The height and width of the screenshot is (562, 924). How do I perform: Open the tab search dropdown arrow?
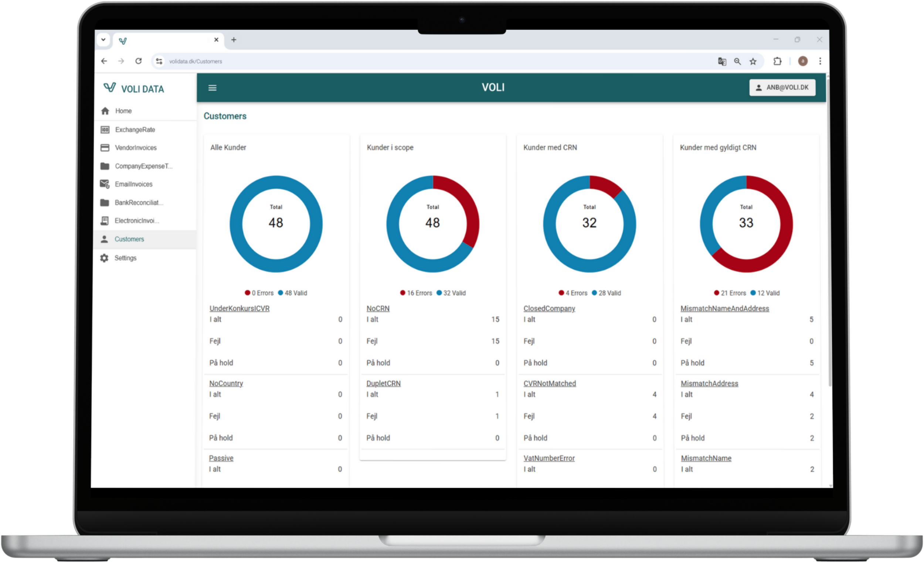(x=103, y=40)
